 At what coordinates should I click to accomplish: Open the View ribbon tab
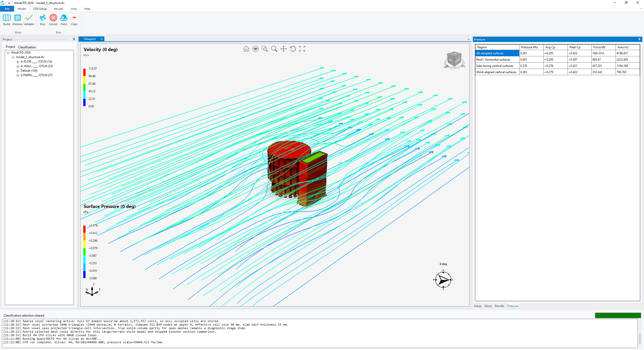[x=74, y=9]
